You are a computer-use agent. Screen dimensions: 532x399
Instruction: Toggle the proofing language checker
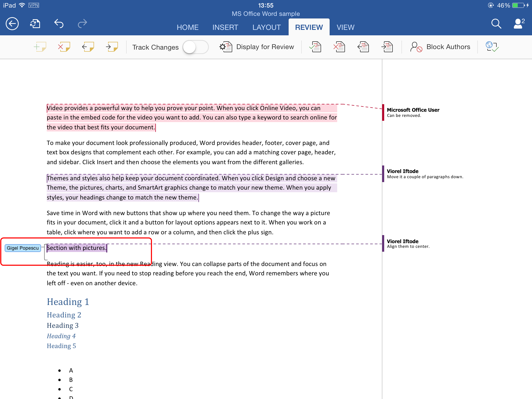[x=492, y=47]
